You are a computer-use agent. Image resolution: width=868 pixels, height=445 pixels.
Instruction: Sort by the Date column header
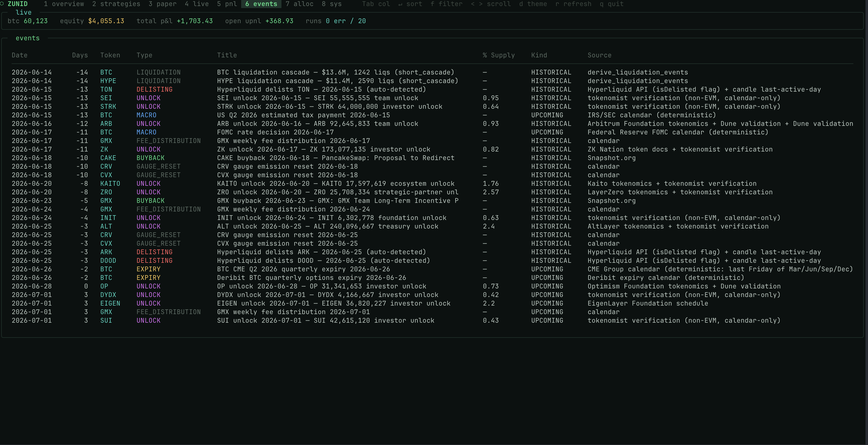coord(20,55)
